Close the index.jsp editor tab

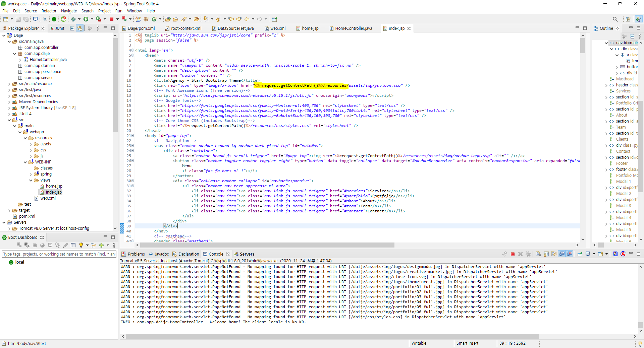point(409,28)
